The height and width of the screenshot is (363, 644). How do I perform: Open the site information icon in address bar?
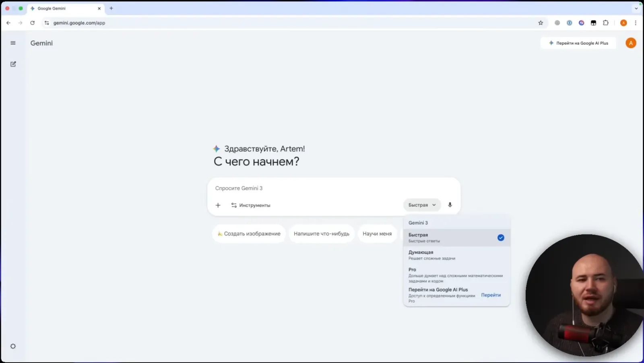[x=47, y=23]
